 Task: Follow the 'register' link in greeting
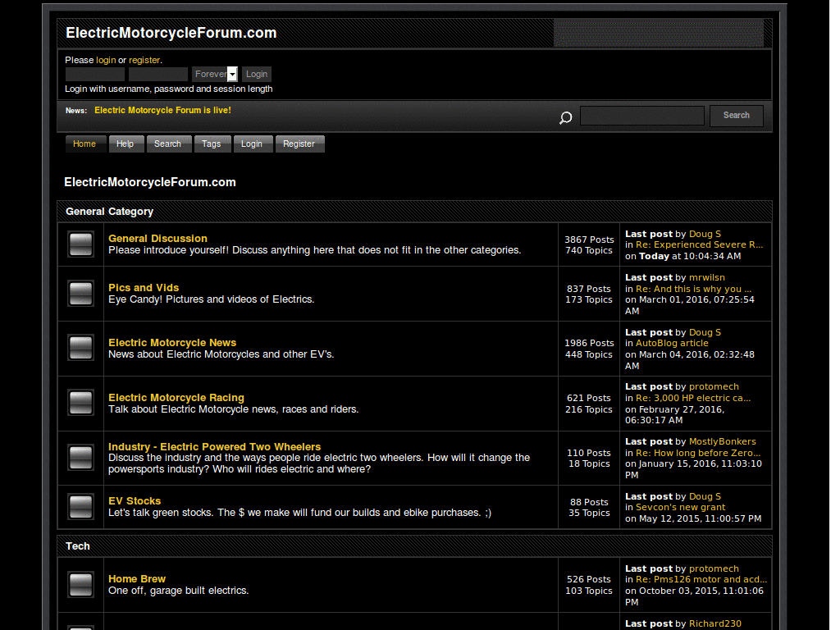click(144, 60)
